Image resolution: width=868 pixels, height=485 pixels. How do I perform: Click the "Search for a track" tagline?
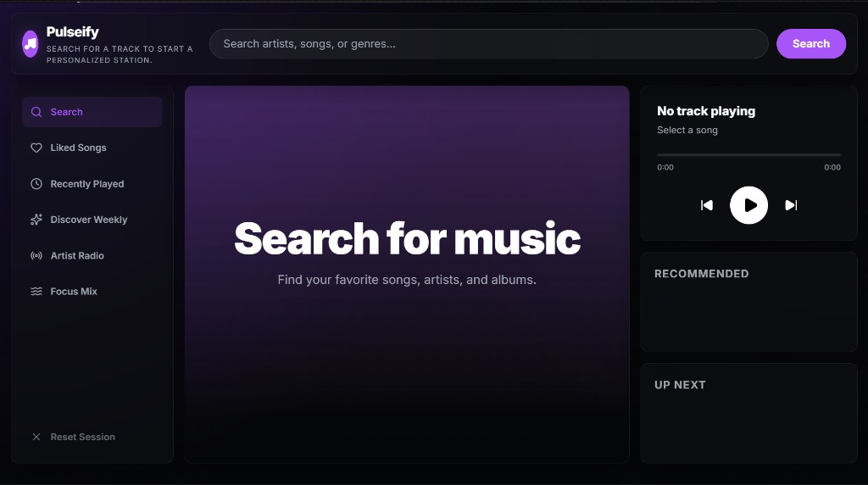120,54
